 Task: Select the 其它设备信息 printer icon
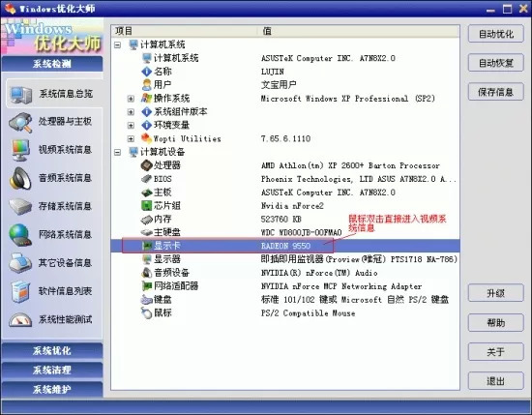20,263
